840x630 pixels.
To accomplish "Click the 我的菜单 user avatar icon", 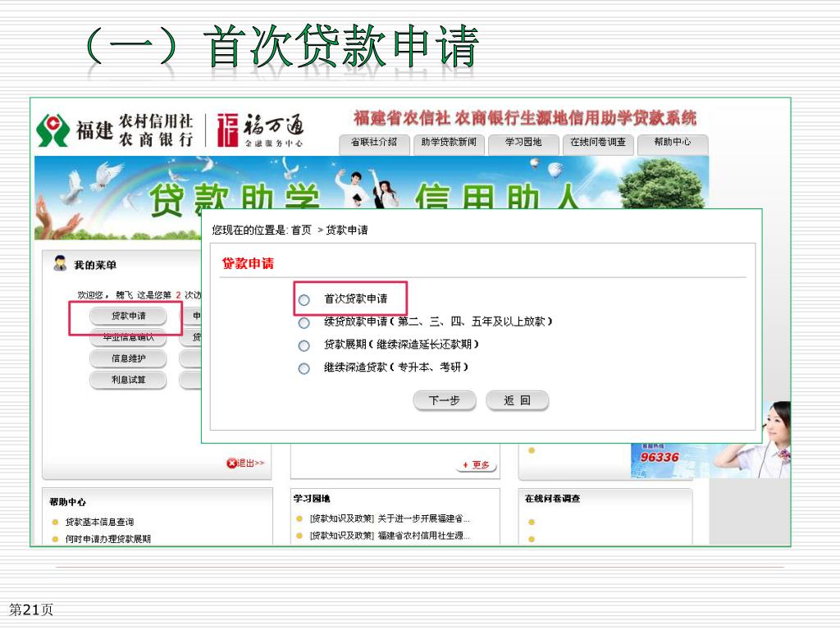I will 59,263.
